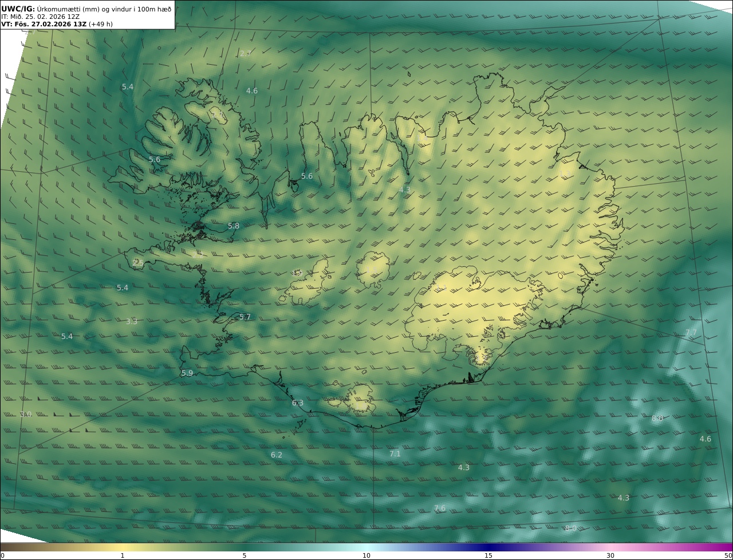Image resolution: width=733 pixels, height=560 pixels.
Task: Click the '15' tick on the colour scale
Action: [488, 555]
